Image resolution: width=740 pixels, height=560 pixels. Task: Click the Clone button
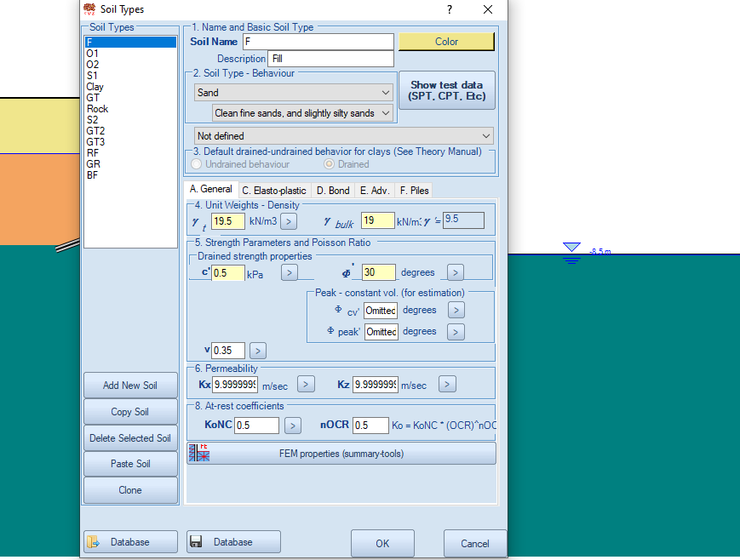pyautogui.click(x=130, y=490)
